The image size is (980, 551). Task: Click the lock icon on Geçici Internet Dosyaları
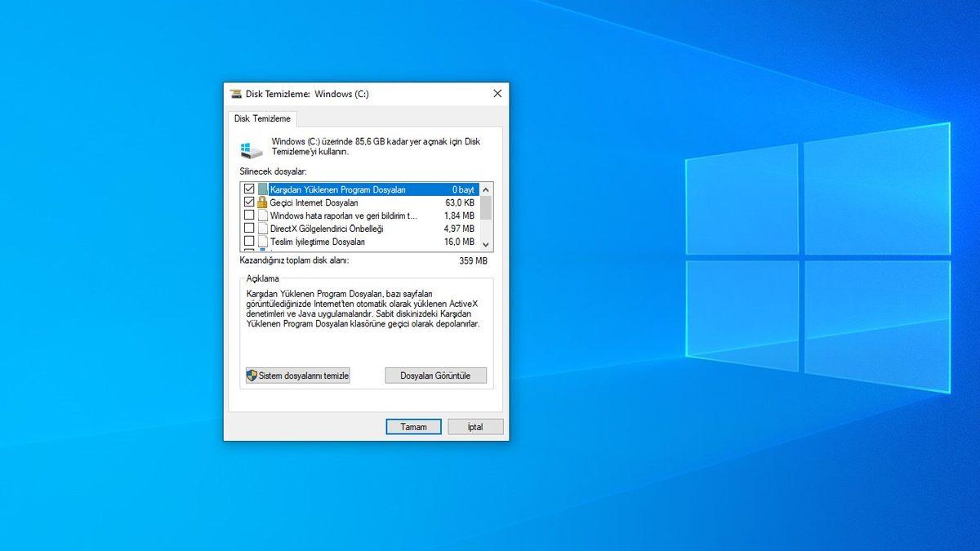(261, 202)
